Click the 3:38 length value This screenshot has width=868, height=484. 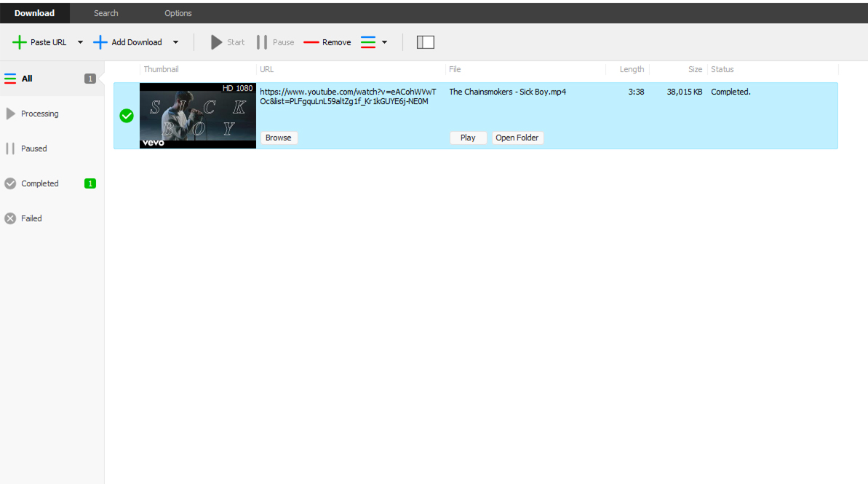point(636,92)
